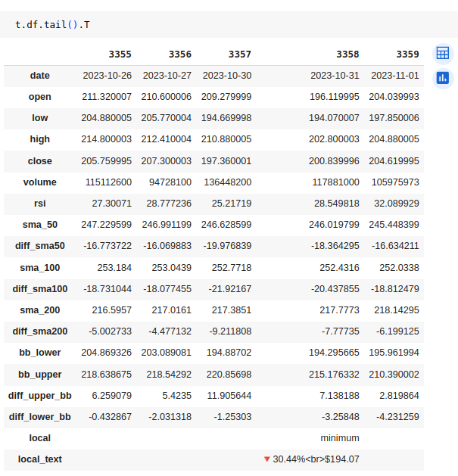This screenshot has width=458, height=476.
Task: Select column header 3359
Action: coord(407,54)
